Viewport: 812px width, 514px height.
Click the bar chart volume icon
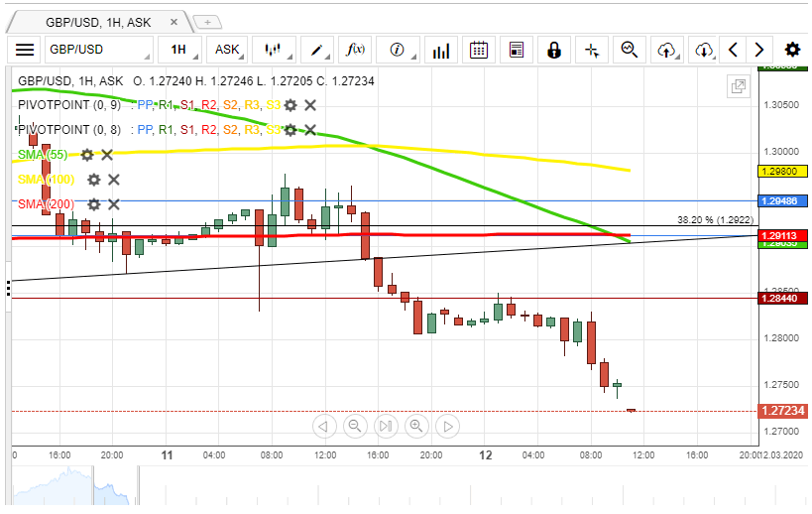[440, 50]
